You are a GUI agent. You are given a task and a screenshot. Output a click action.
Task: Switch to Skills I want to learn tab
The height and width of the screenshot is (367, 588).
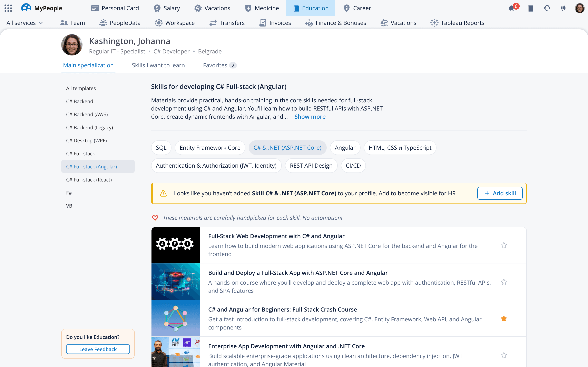point(158,65)
